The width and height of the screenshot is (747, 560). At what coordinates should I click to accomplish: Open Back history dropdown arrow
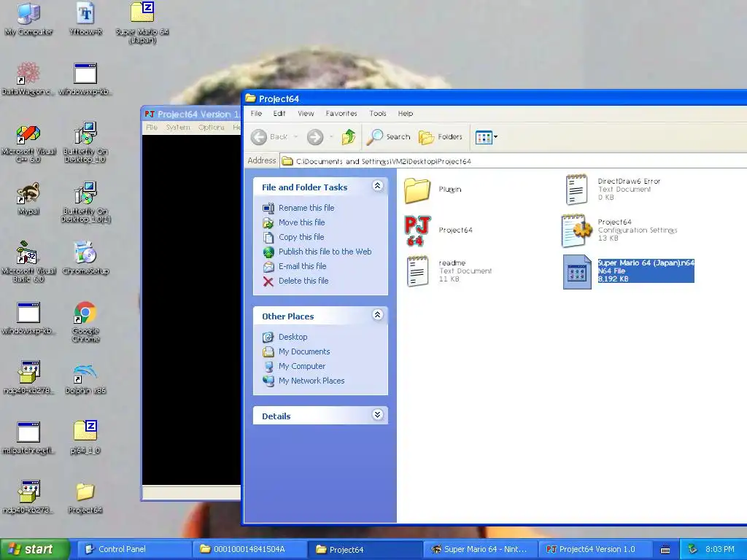tap(296, 137)
